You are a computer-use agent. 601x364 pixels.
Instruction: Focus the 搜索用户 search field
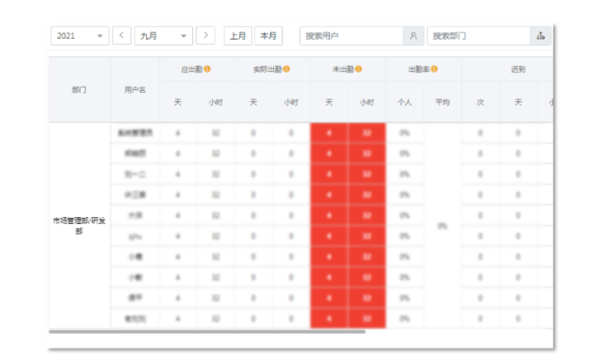[x=352, y=36]
